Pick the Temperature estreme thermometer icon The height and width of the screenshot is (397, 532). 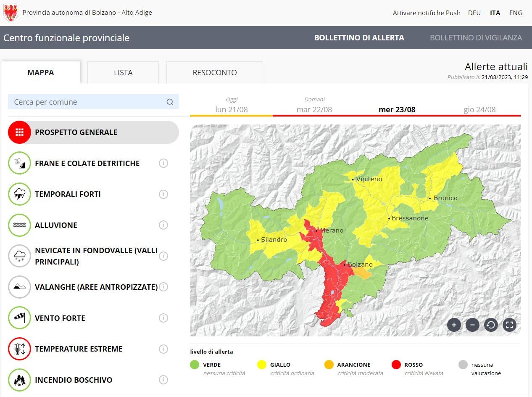[x=19, y=349]
